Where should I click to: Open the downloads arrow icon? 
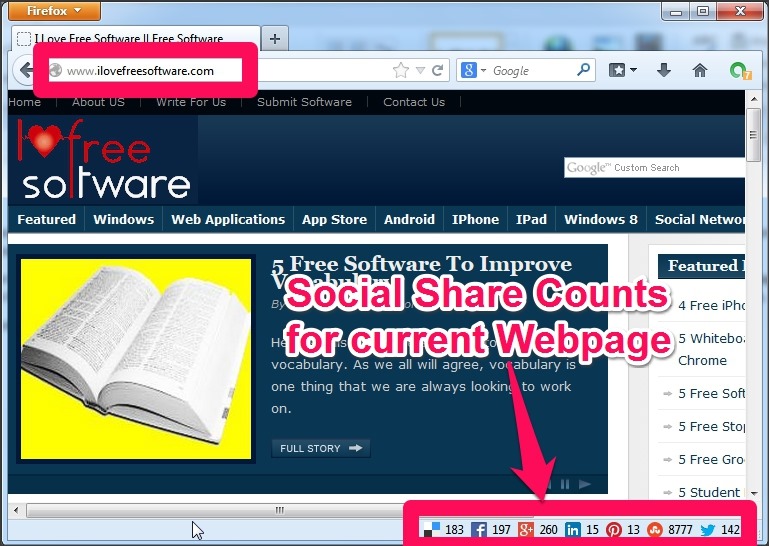click(x=664, y=70)
